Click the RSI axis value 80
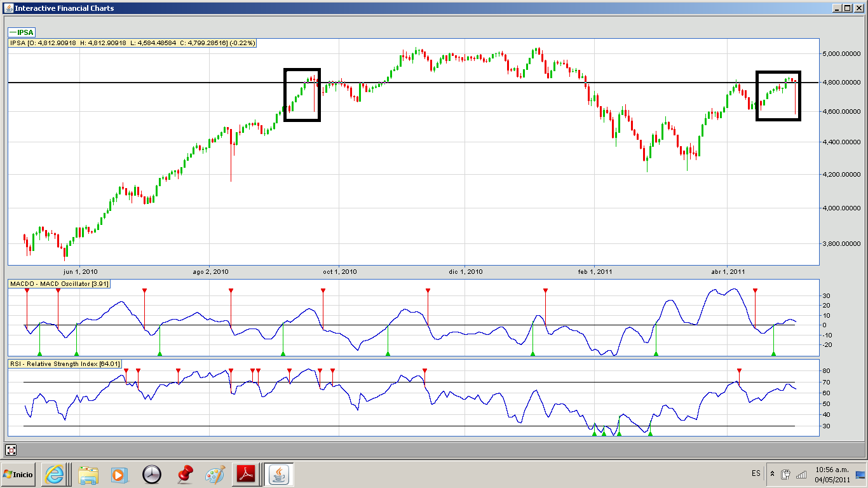 pyautogui.click(x=826, y=370)
